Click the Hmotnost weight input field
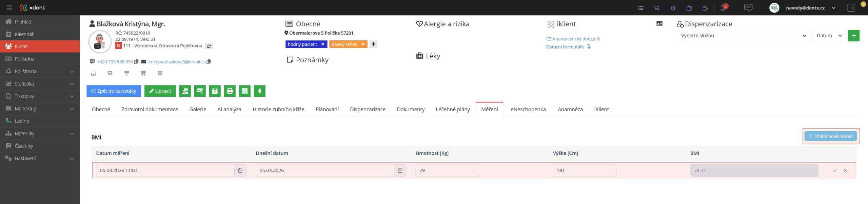Viewport: 868px width, 204px height. click(x=447, y=170)
